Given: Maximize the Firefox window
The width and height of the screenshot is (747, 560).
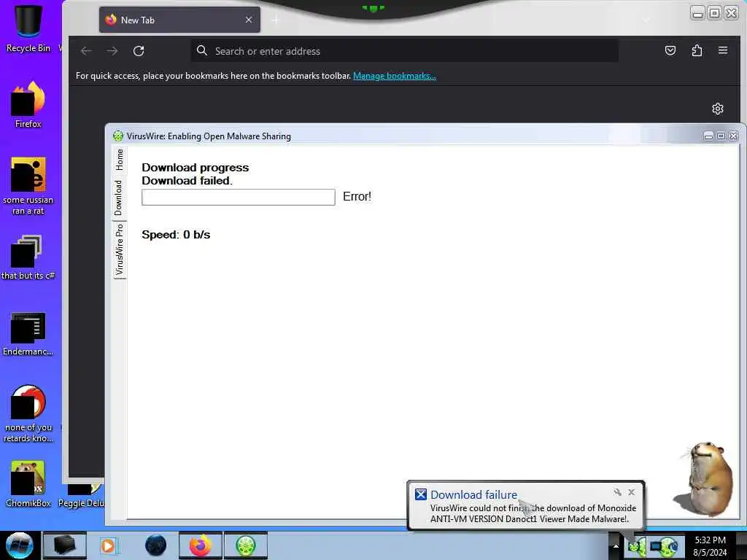Looking at the screenshot, I should pos(714,13).
